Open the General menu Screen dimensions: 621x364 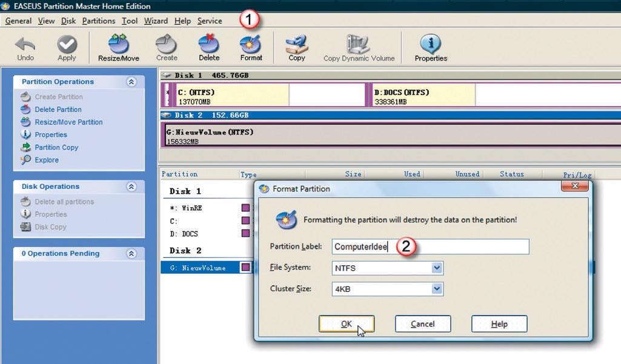pyautogui.click(x=18, y=21)
